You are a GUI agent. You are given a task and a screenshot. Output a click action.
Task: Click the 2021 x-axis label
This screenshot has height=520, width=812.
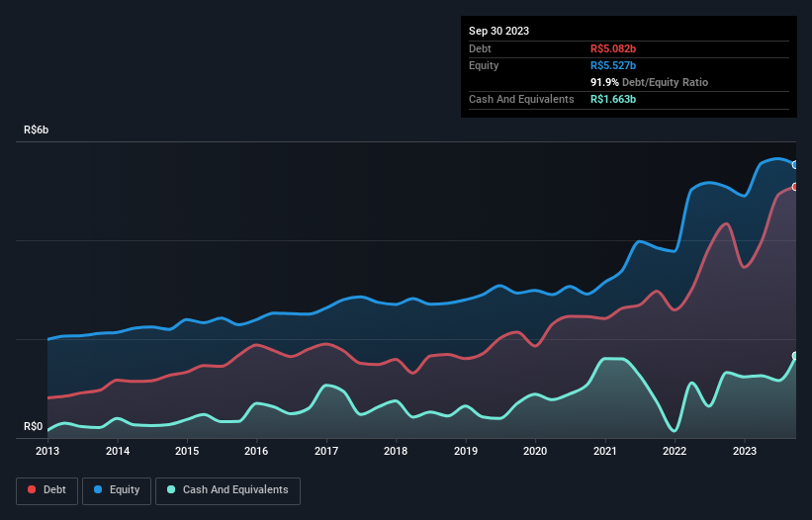tap(605, 451)
